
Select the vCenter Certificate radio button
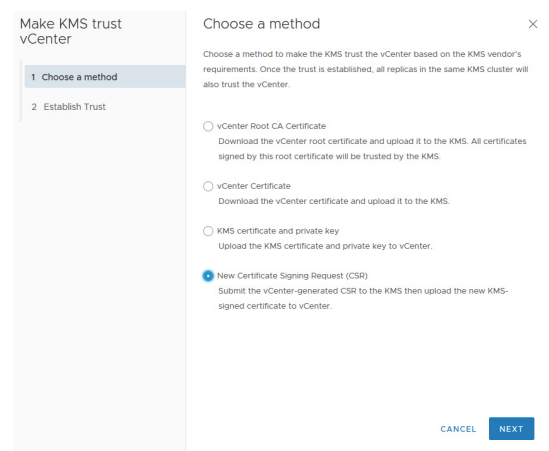tap(208, 186)
